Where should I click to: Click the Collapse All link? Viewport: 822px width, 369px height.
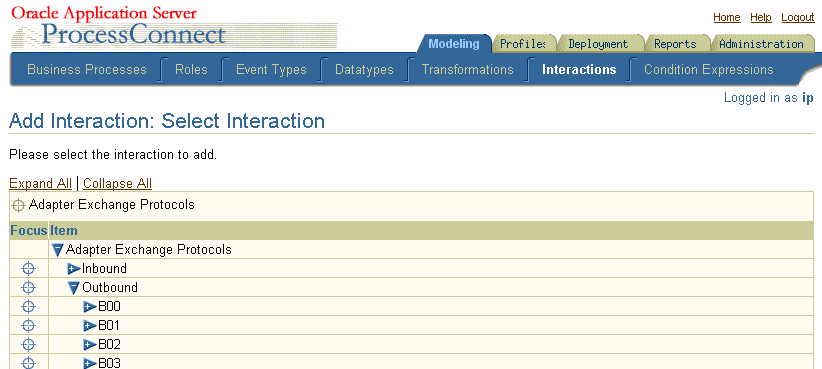point(117,183)
